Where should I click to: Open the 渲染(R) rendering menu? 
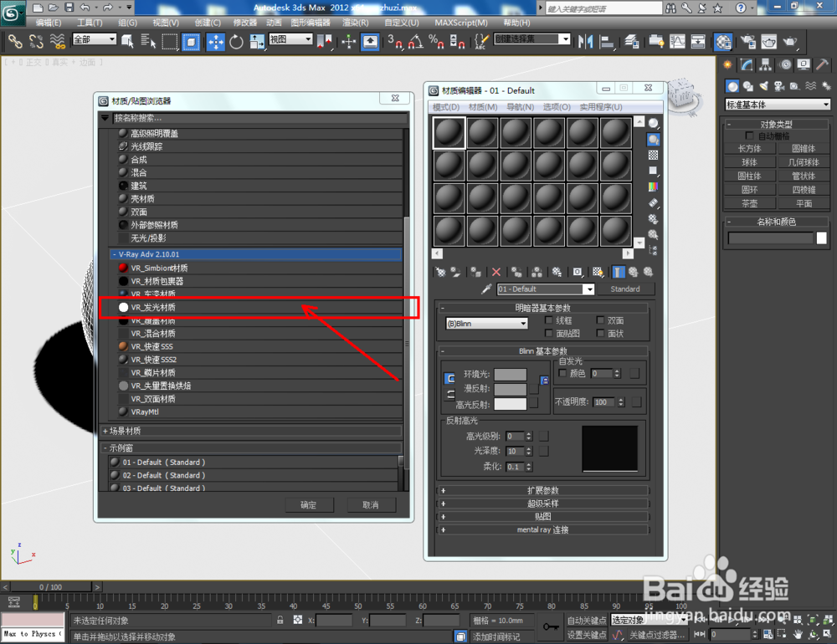tap(355, 23)
